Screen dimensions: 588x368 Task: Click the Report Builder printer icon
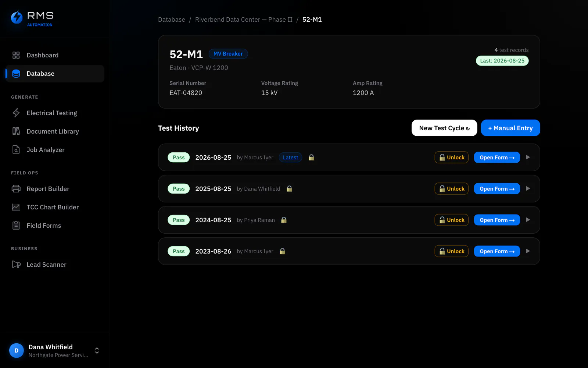[16, 189]
